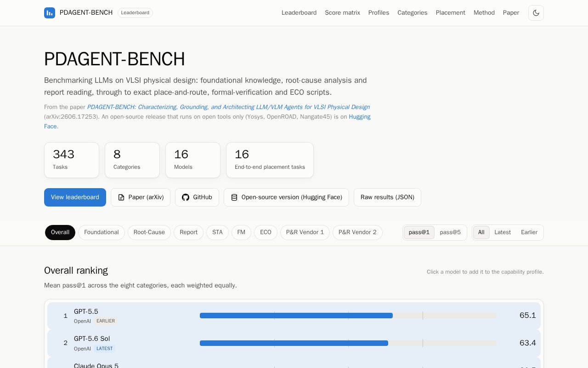Viewport: 588px width, 368px height.
Task: Select the Root-Cause category tab
Action: (x=149, y=232)
